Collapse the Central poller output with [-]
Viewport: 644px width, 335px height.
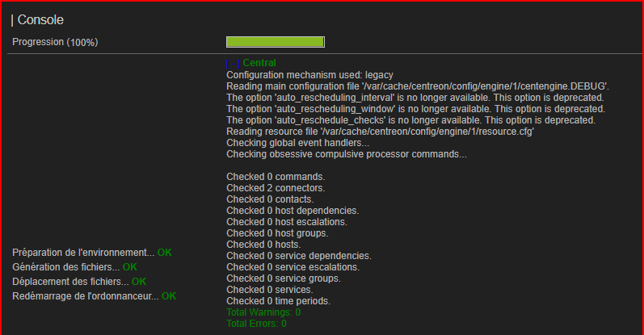tap(233, 63)
